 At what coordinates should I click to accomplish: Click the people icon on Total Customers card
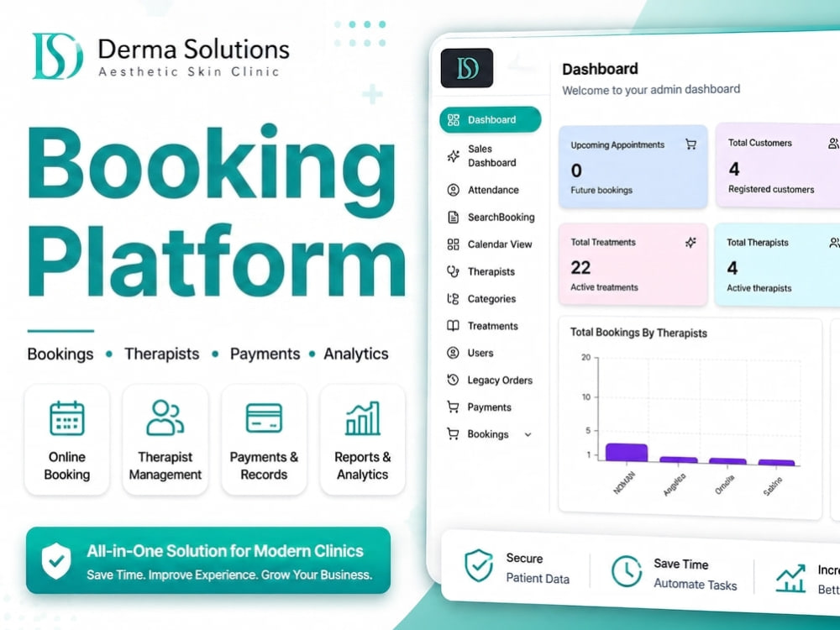coord(834,143)
